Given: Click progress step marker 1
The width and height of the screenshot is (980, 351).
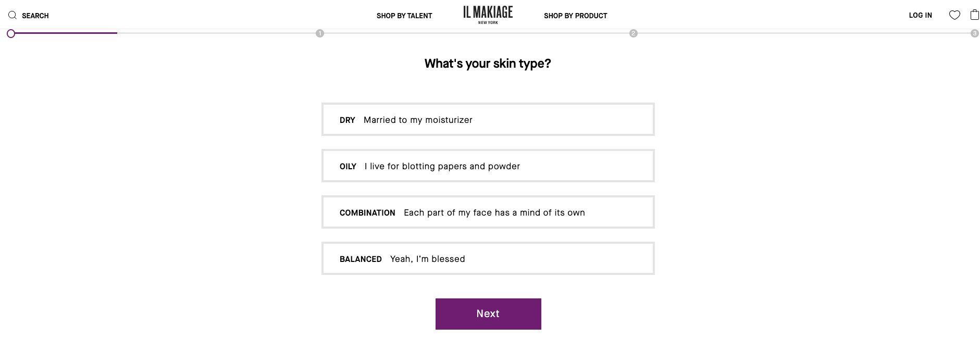Looking at the screenshot, I should (x=320, y=33).
